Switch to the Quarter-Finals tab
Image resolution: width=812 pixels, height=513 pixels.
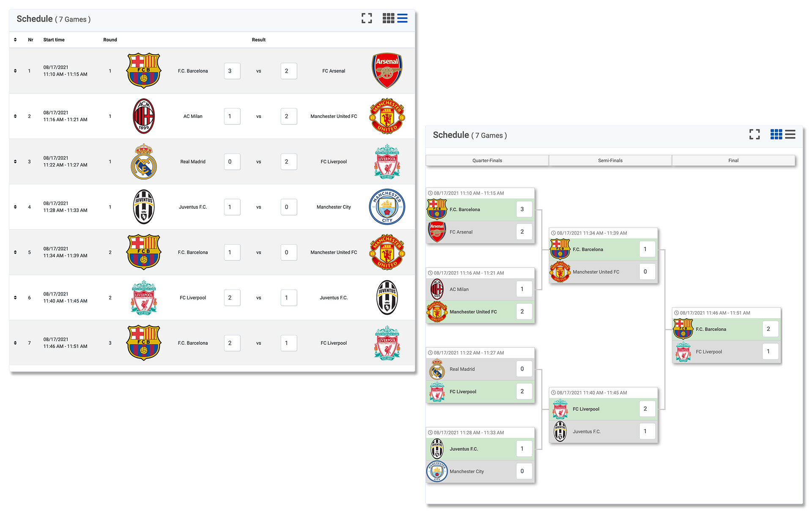pyautogui.click(x=487, y=160)
